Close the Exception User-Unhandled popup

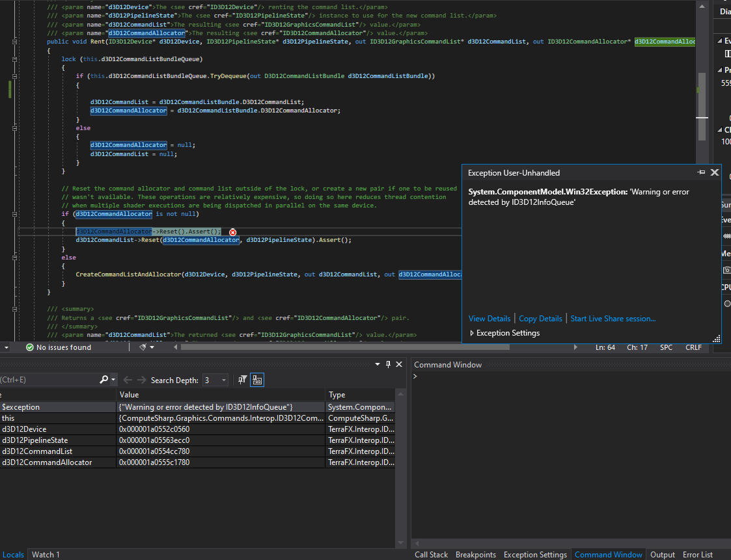coord(714,172)
